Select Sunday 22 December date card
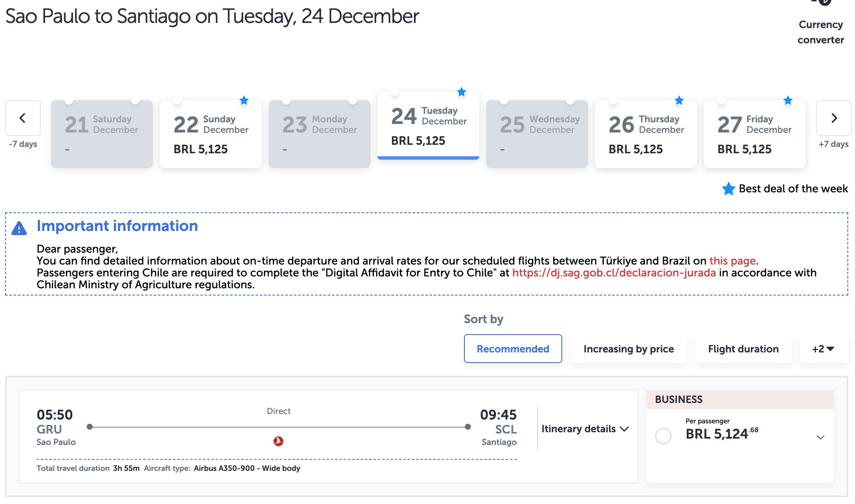855x504 pixels. click(211, 134)
